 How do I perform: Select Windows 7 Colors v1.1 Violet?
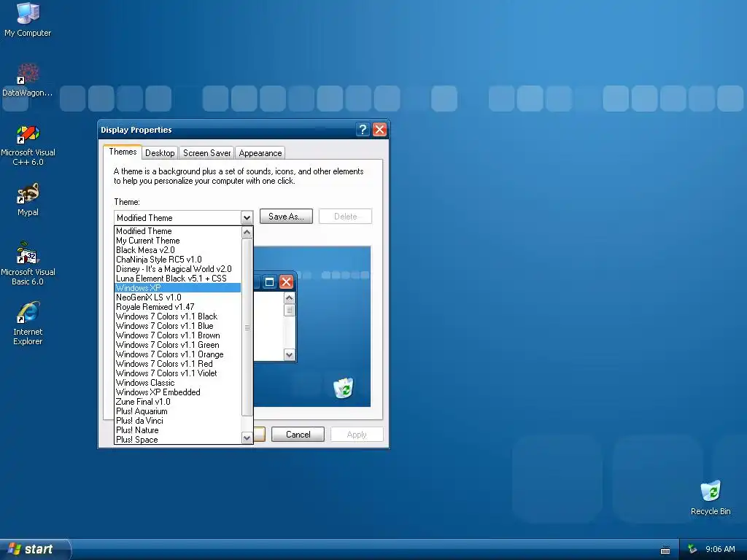point(178,373)
